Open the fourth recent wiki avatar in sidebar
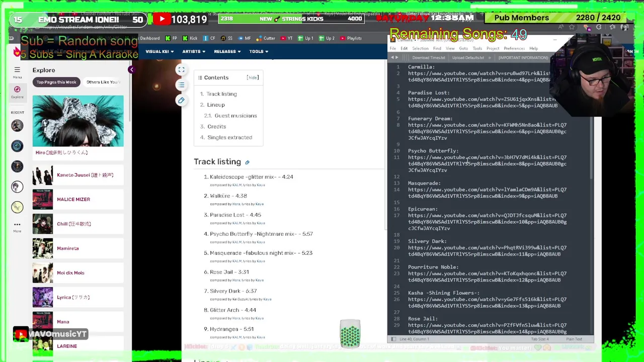This screenshot has width=644, height=362. pos(17,187)
